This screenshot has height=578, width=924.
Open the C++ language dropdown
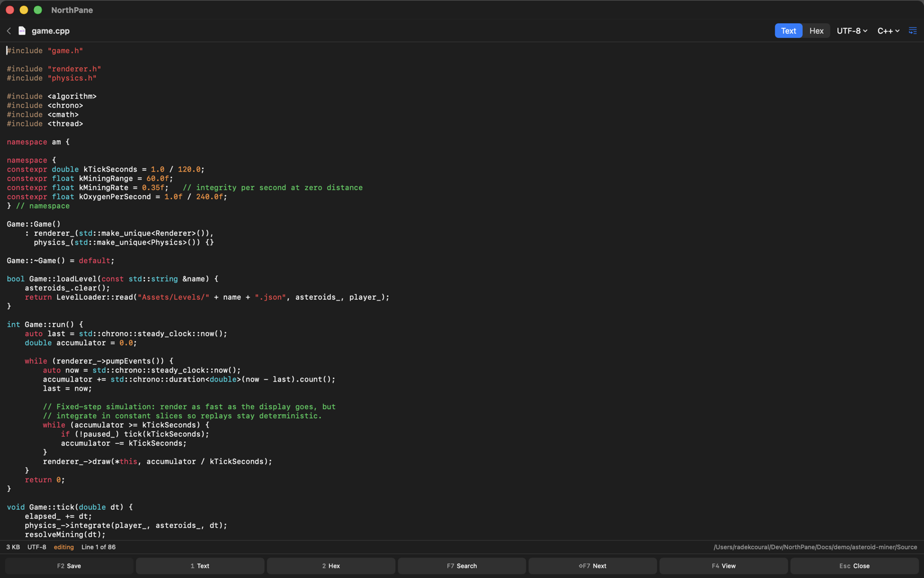[x=889, y=31]
